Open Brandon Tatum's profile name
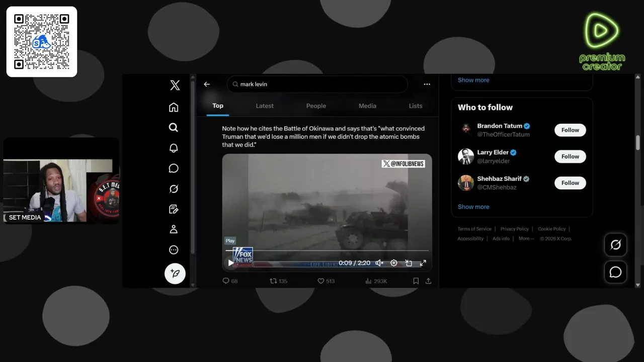 coord(500,126)
